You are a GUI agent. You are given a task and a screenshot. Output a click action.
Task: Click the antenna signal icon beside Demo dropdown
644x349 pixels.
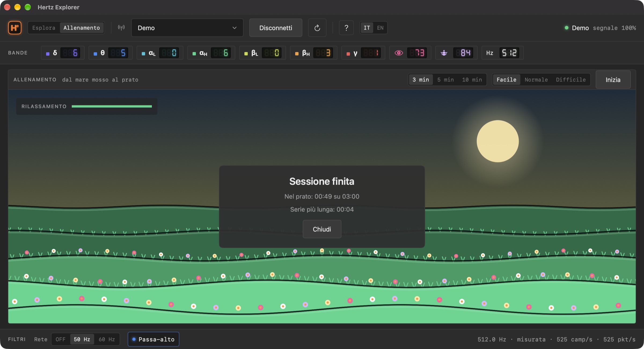(x=121, y=28)
